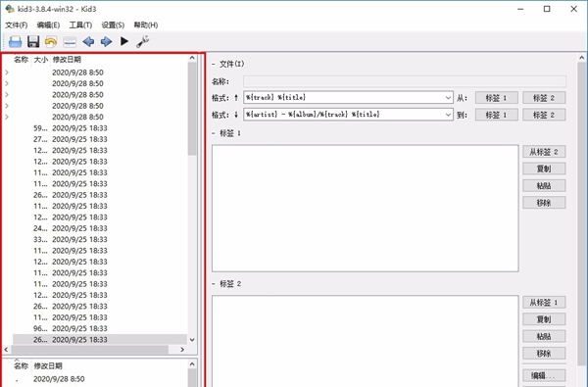Click the 名称 filename input field

[x=405, y=81]
